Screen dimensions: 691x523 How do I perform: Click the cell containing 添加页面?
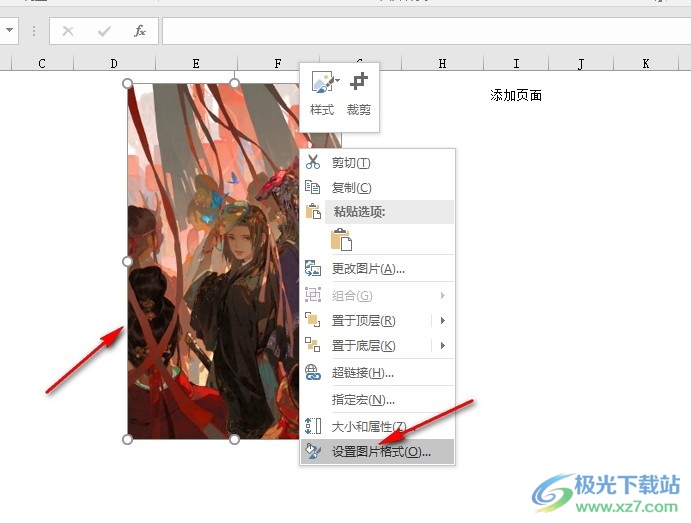coord(516,95)
